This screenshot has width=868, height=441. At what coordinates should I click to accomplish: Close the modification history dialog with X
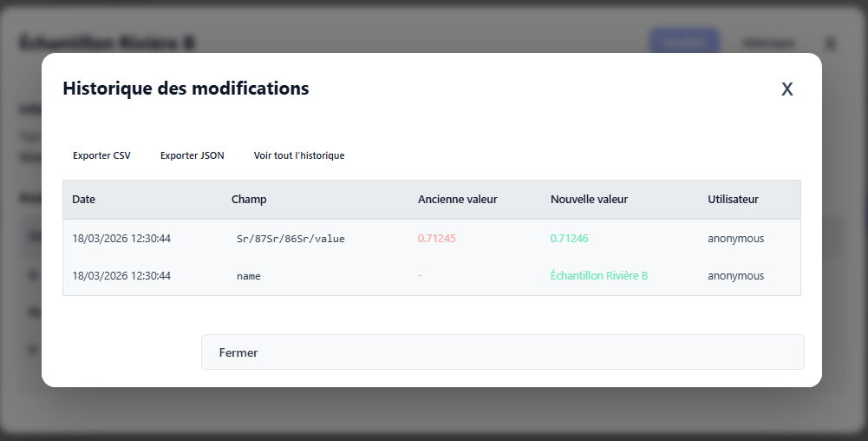[787, 89]
